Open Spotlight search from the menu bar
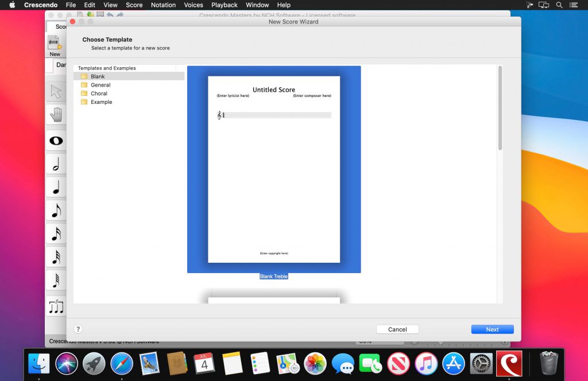The image size is (588, 381). [559, 5]
